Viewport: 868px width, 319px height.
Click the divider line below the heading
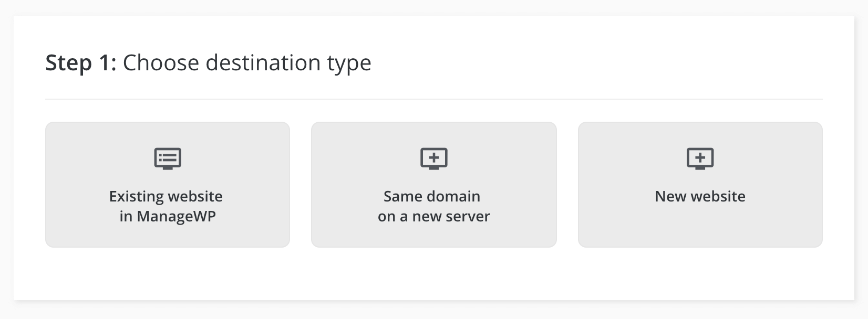433,99
